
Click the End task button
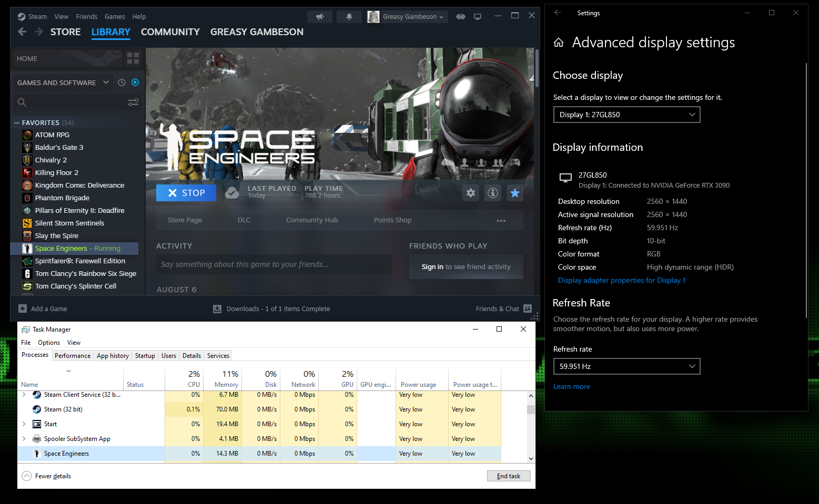(x=508, y=476)
